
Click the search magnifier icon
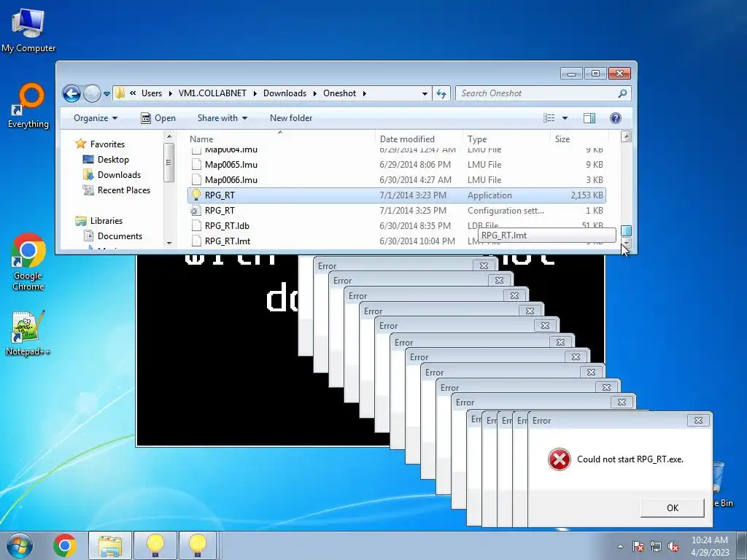pos(622,93)
